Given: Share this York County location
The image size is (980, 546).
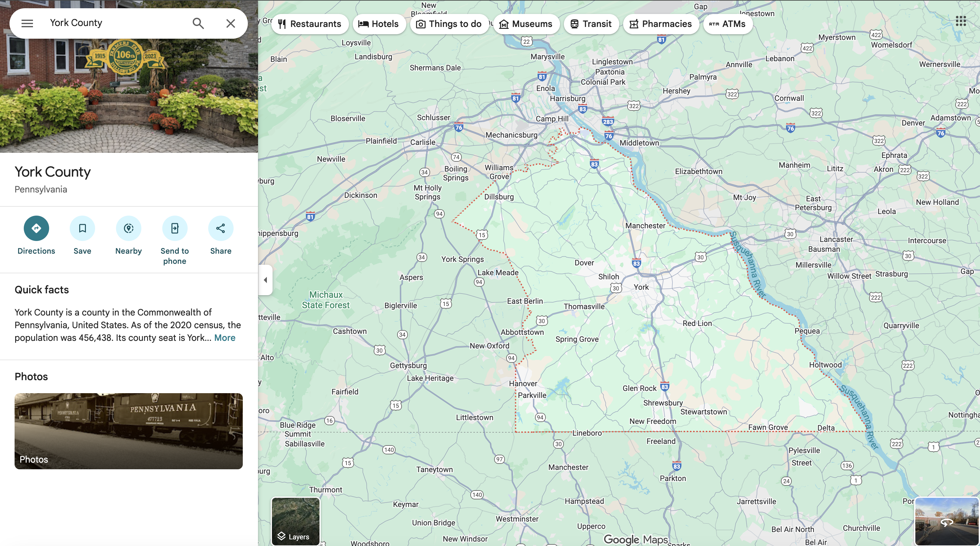Looking at the screenshot, I should pos(221,228).
